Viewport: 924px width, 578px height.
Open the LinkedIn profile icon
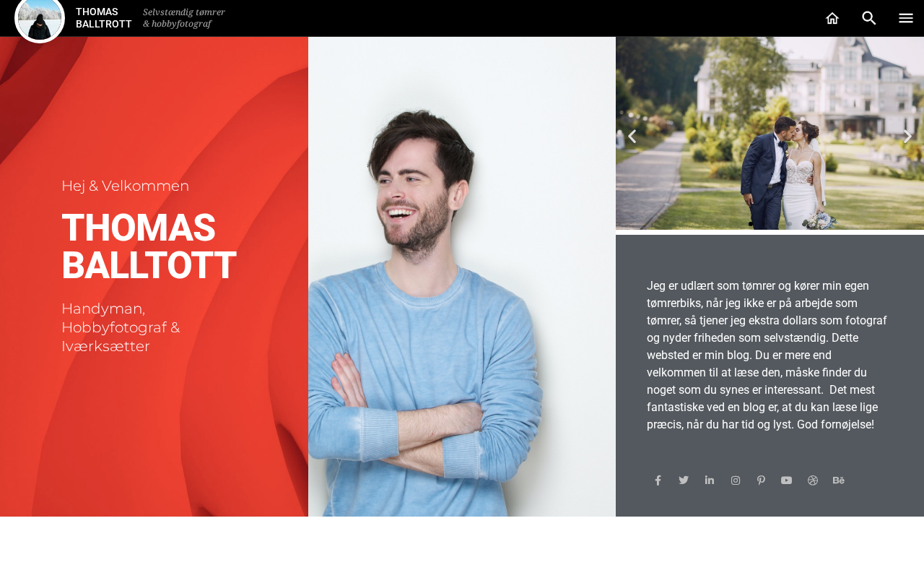pyautogui.click(x=710, y=480)
